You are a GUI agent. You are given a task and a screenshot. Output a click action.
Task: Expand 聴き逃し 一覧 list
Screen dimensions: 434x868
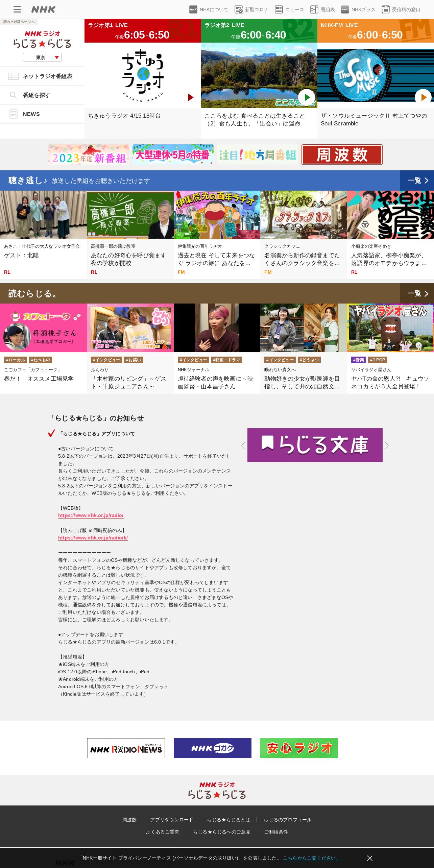(x=417, y=180)
